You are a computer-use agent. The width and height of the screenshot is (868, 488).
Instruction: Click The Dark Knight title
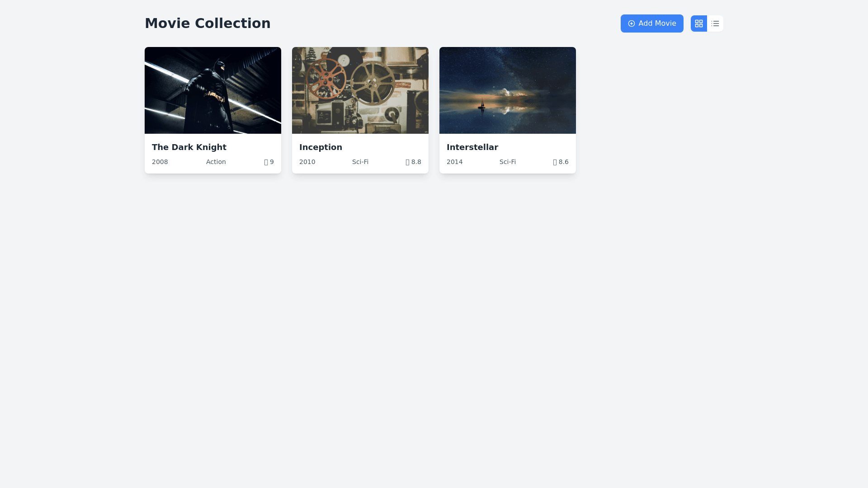click(x=189, y=147)
